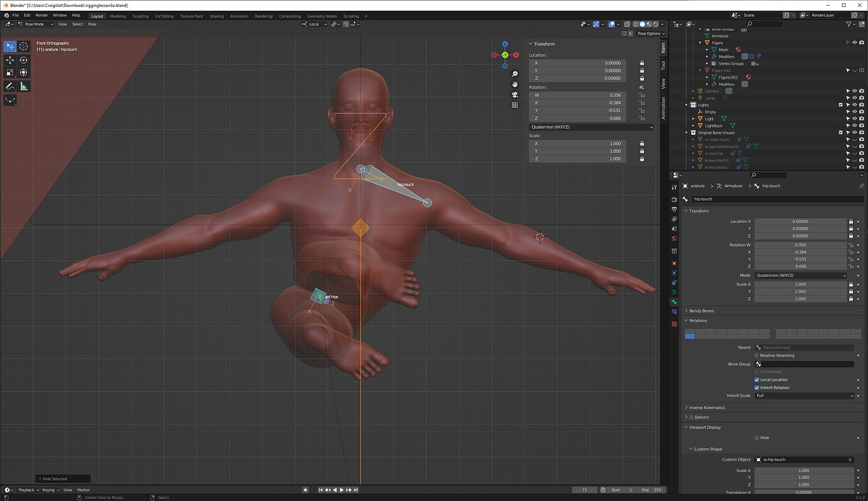Toggle the Hide checkbox under Viewport Display
The image size is (868, 501).
point(757,437)
